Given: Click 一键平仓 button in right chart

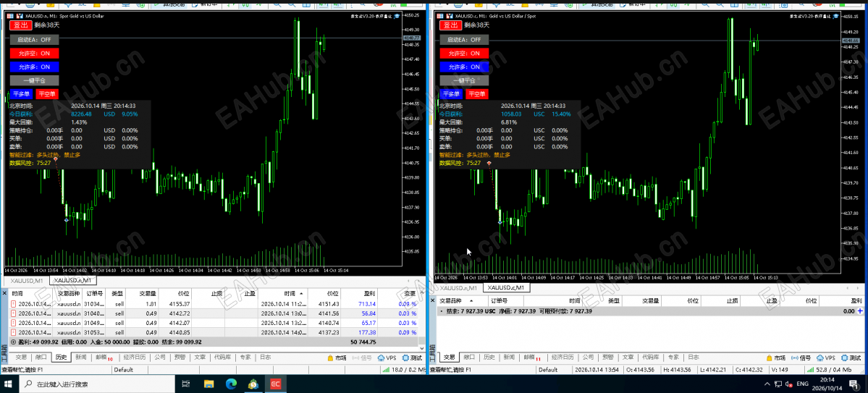Looking at the screenshot, I should pos(465,80).
